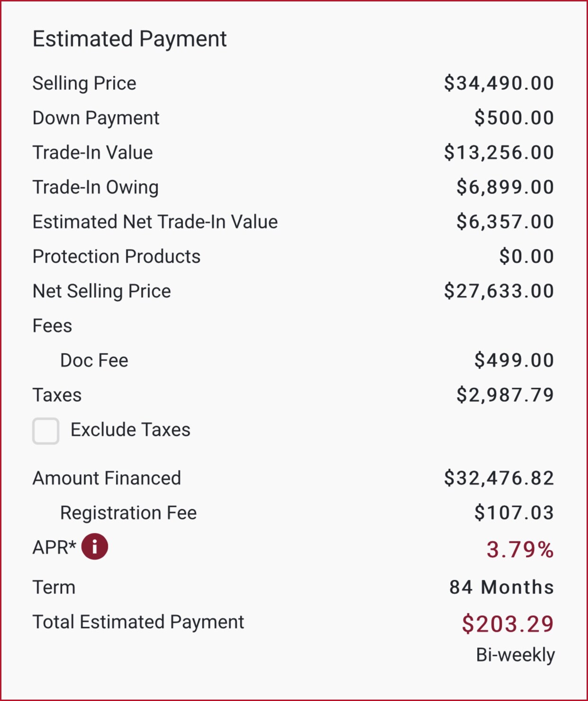Click the Estimated Payment heading
588x701 pixels.
(130, 39)
